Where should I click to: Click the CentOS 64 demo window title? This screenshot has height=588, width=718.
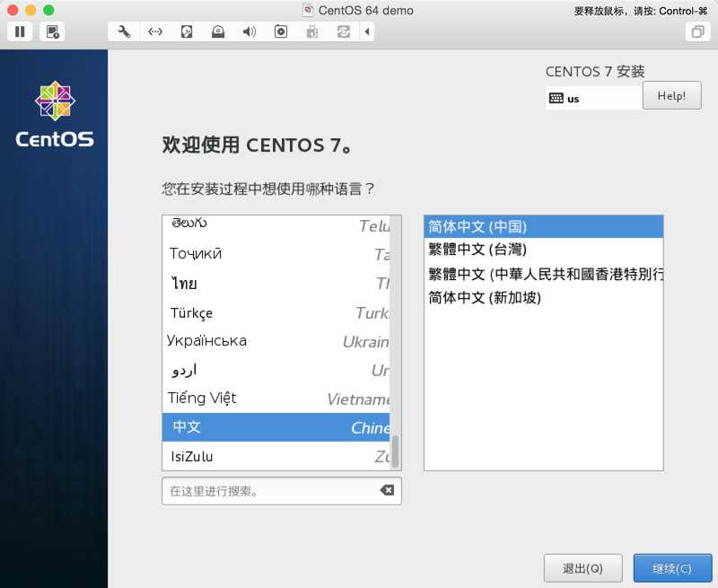click(365, 10)
